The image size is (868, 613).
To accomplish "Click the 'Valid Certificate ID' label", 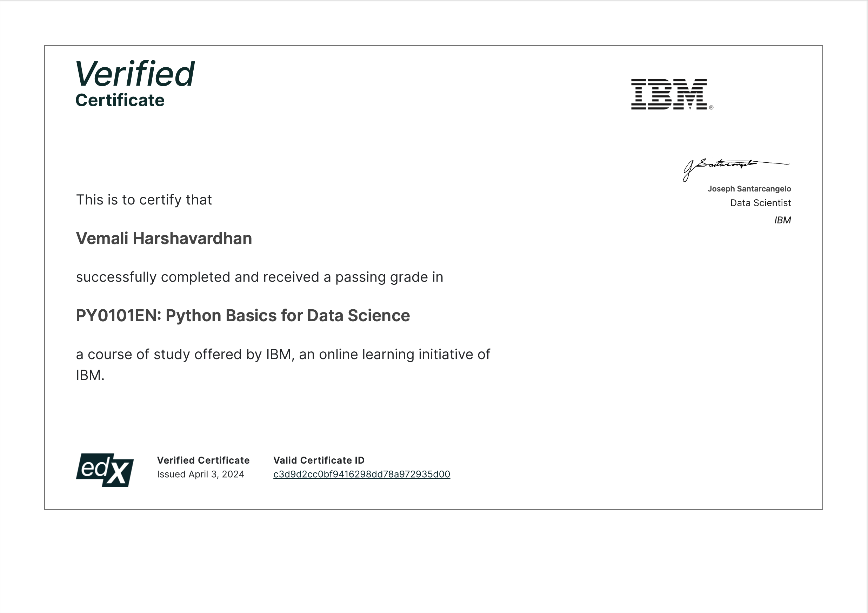I will pyautogui.click(x=319, y=460).
